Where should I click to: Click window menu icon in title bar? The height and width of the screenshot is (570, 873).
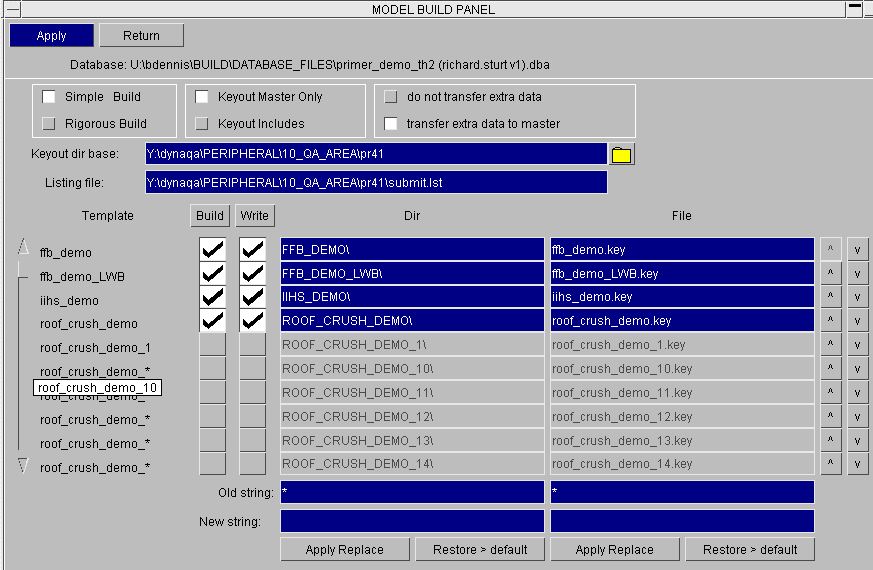coord(13,9)
